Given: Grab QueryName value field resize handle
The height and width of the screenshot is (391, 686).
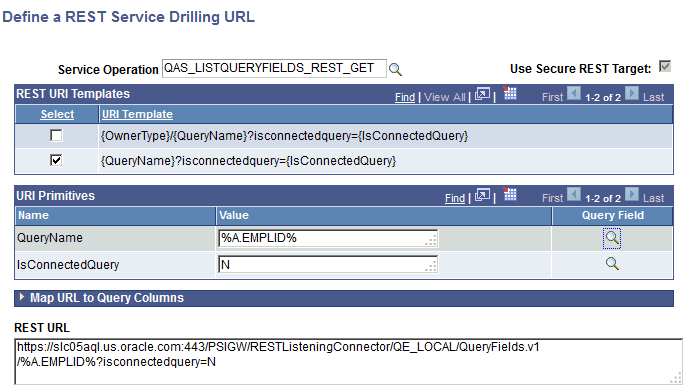Looking at the screenshot, I should pos(431,241).
